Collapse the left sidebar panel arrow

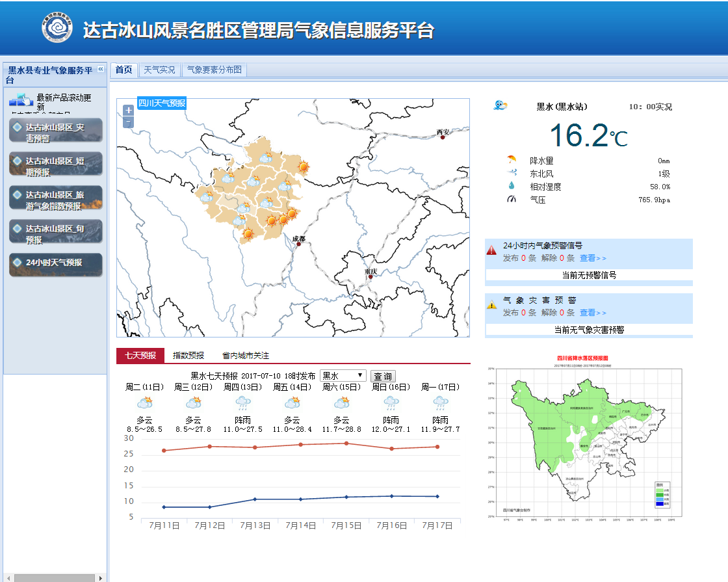[x=101, y=70]
